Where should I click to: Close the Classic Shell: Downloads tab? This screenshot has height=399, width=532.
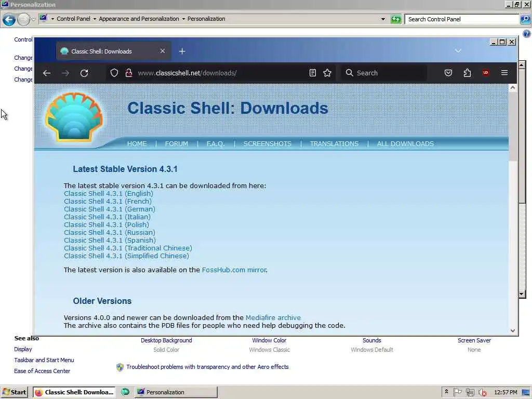163,51
